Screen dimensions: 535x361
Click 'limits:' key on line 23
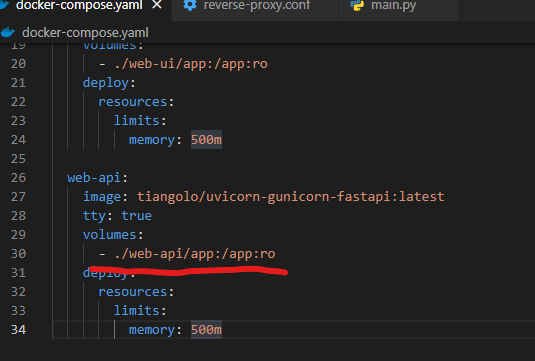[x=140, y=121]
